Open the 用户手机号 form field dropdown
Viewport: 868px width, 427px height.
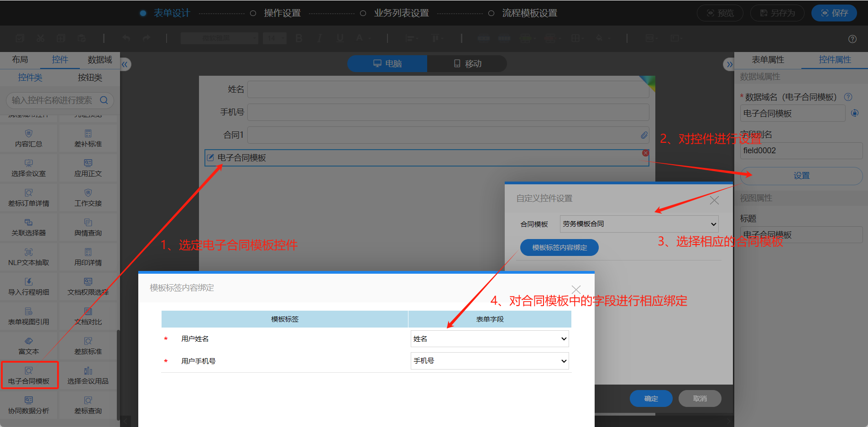[490, 361]
